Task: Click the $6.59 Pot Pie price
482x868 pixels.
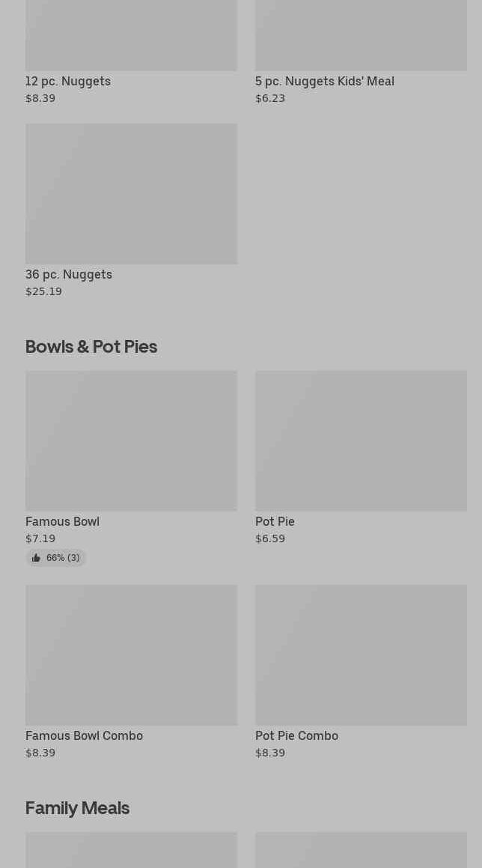Action: pyautogui.click(x=270, y=538)
